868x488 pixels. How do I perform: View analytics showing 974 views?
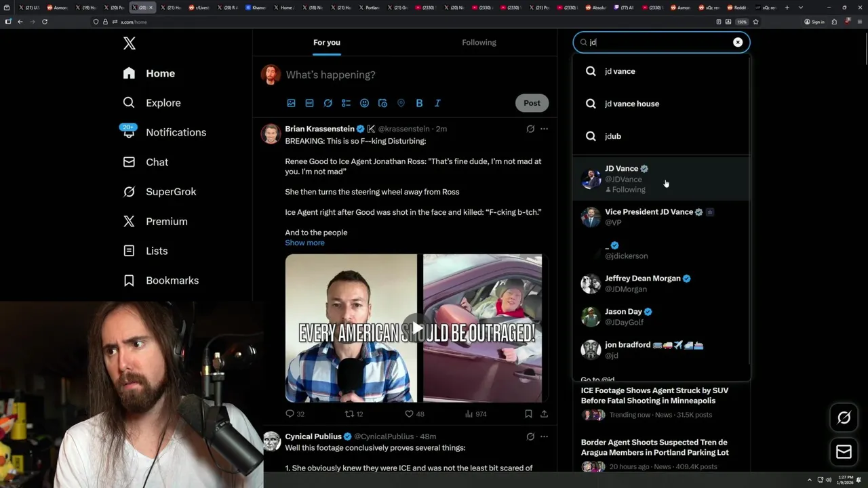pyautogui.click(x=475, y=413)
